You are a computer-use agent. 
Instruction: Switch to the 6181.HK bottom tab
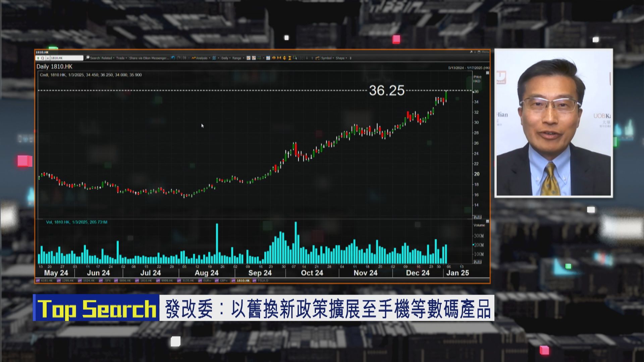(44, 281)
